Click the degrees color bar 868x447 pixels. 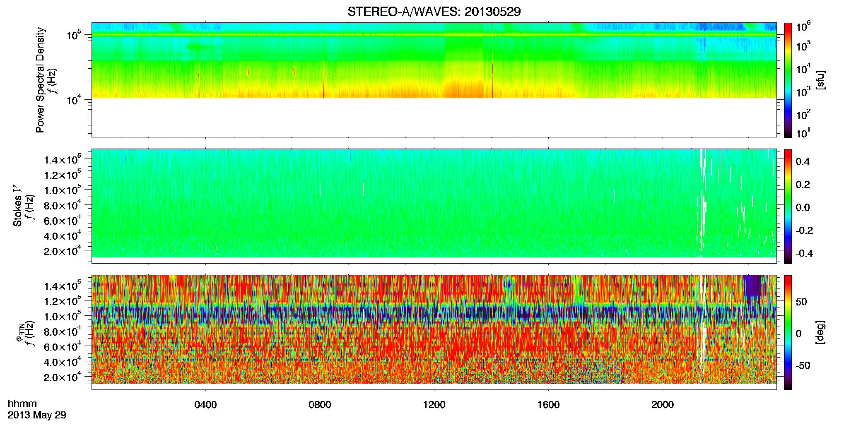point(788,332)
